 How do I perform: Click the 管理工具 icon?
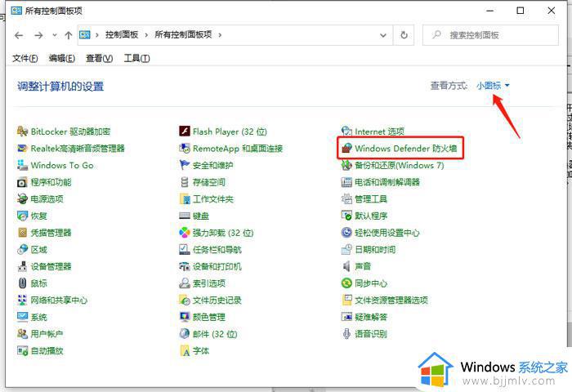(x=346, y=198)
